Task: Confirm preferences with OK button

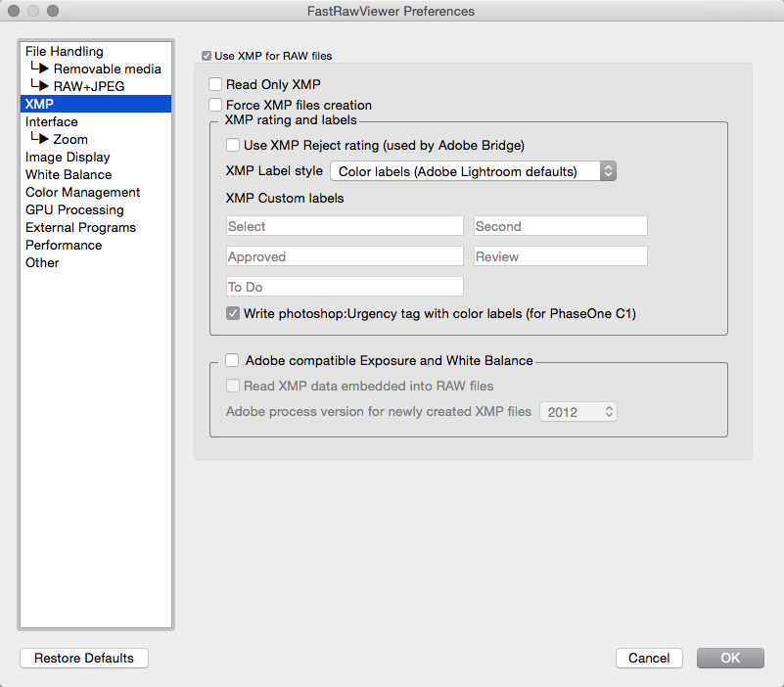Action: [730, 658]
